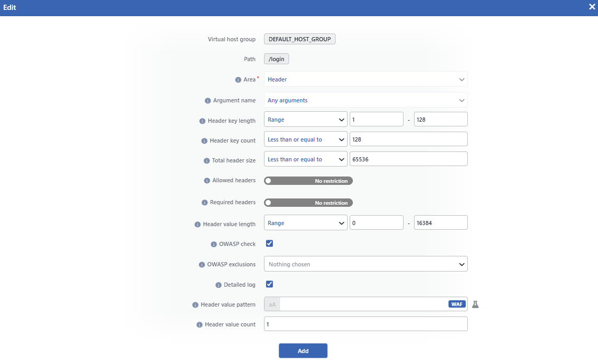Click info icon for Allowed headers

click(206, 180)
